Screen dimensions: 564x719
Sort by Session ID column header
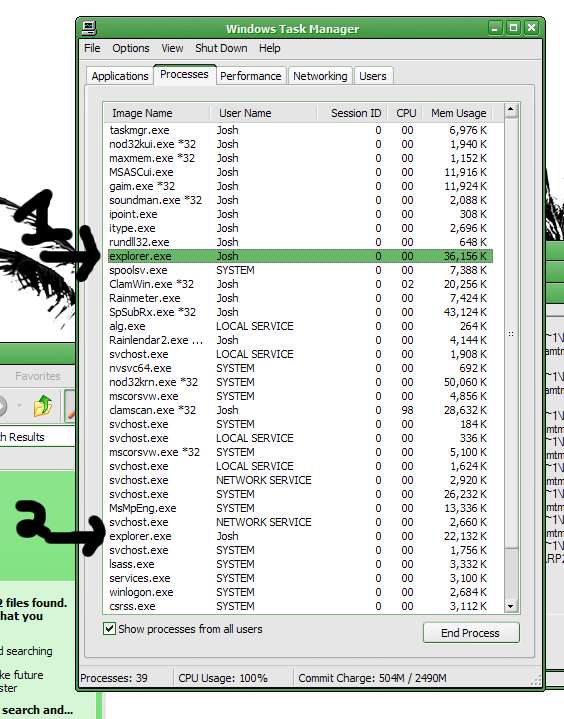[x=352, y=113]
